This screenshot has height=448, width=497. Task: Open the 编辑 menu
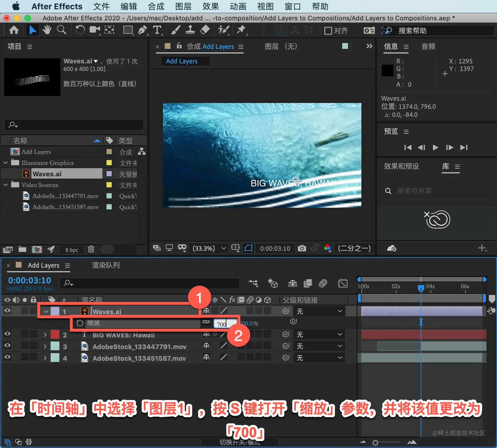(129, 7)
